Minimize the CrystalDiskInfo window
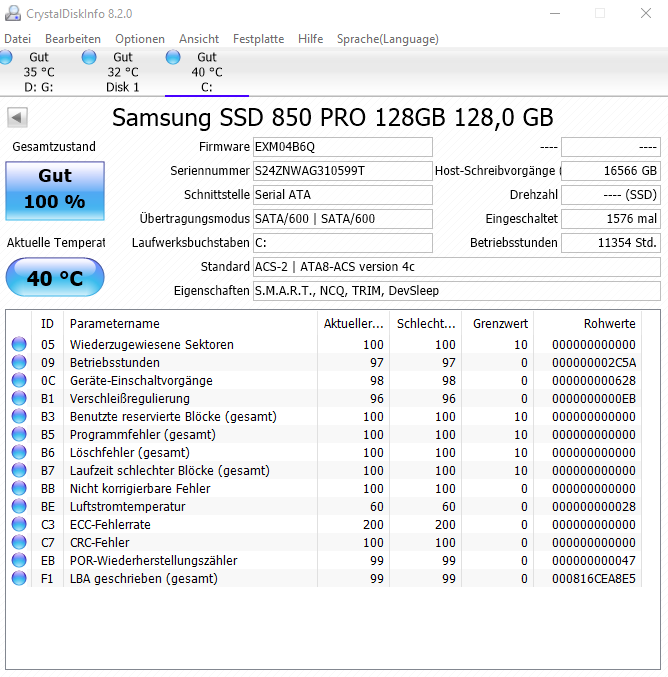Image resolution: width=668 pixels, height=677 pixels. [555, 13]
